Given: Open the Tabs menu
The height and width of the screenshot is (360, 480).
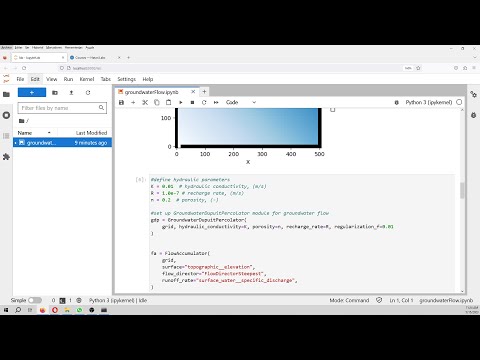Looking at the screenshot, I should 106,79.
